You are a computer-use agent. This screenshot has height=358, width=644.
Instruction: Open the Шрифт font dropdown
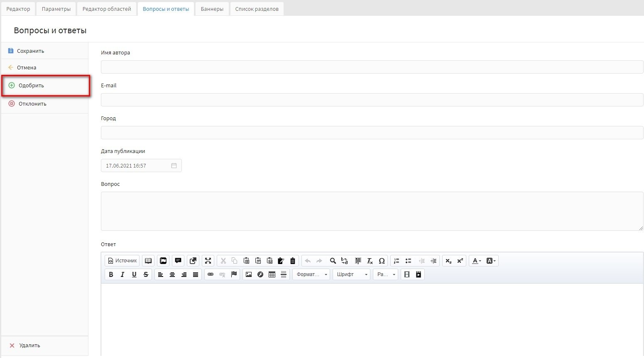tap(351, 274)
